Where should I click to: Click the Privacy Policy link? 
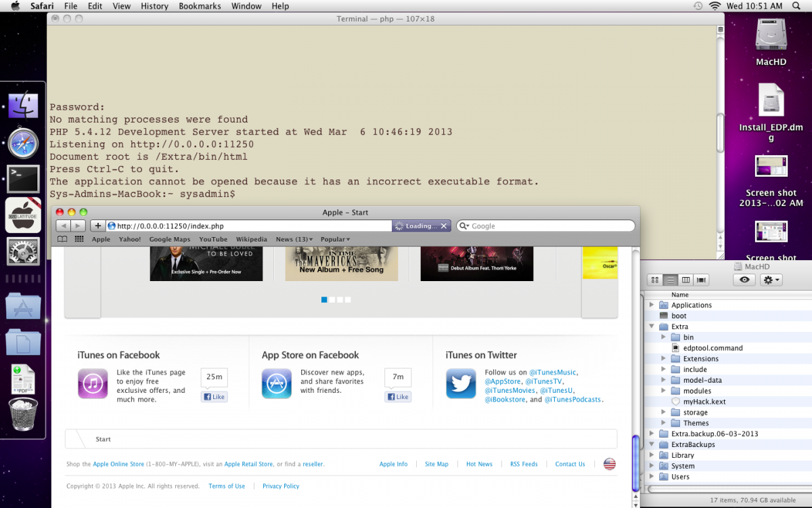click(x=281, y=486)
